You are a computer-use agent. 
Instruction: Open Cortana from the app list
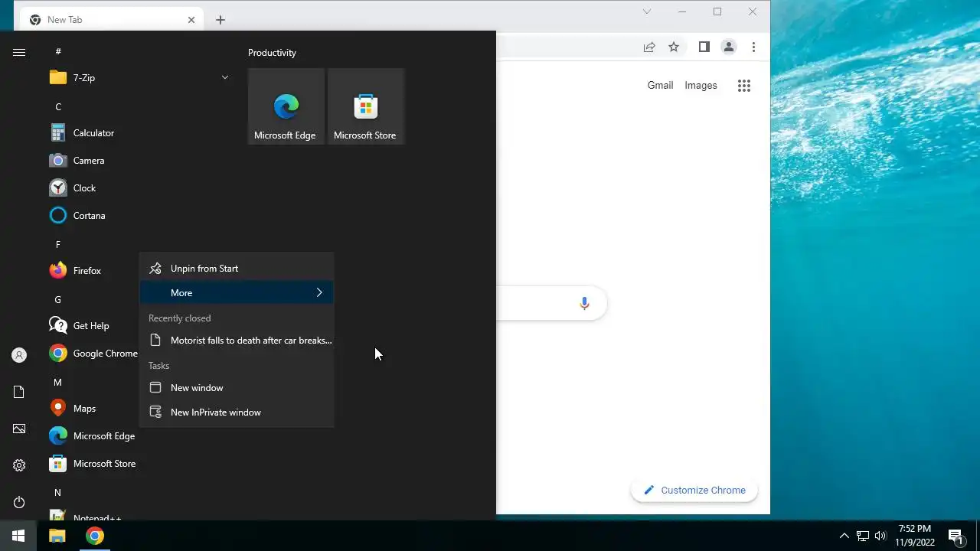point(139,216)
